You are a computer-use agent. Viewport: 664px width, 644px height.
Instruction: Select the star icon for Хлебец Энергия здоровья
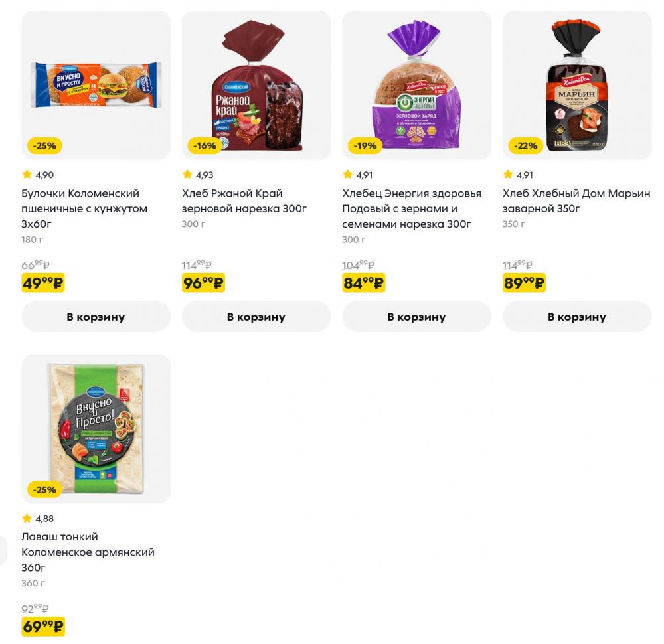pos(347,174)
